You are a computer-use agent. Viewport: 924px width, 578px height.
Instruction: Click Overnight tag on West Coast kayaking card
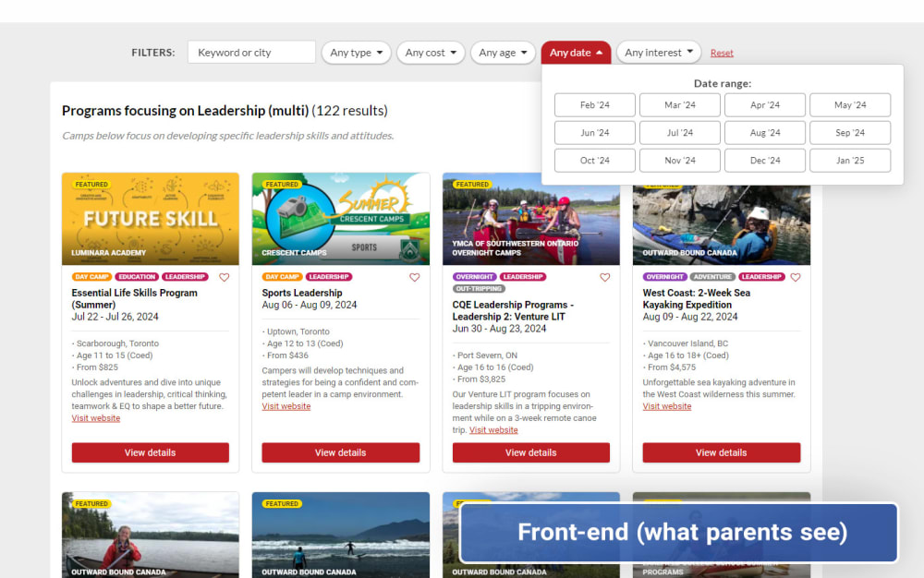[664, 277]
